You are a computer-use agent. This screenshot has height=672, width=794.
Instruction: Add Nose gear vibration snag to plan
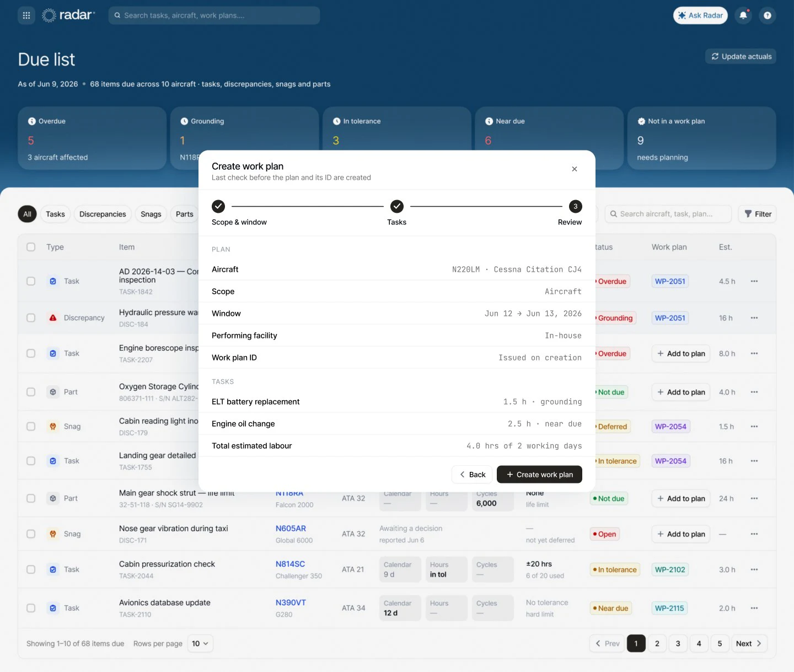click(680, 534)
